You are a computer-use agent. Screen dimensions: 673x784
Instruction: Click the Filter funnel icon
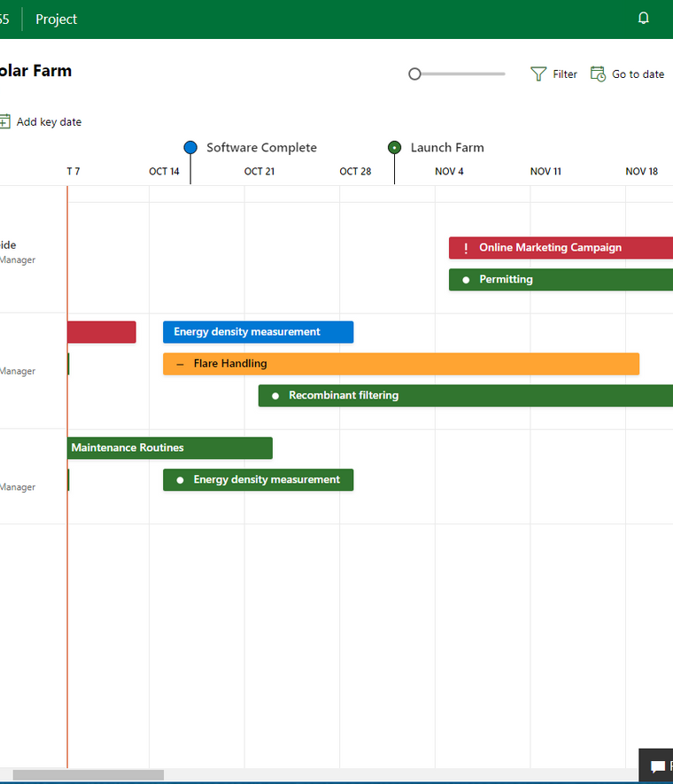[x=538, y=74]
